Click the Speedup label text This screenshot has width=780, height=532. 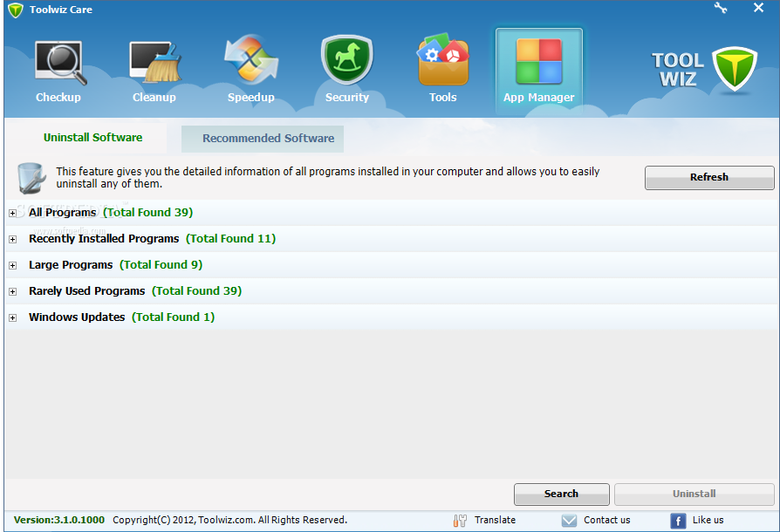[x=251, y=98]
